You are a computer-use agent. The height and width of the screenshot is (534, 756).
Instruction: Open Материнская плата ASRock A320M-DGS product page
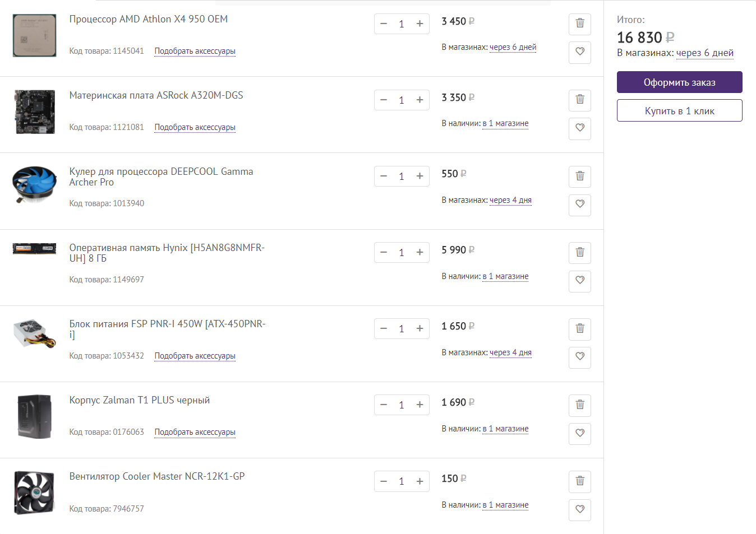pos(156,95)
